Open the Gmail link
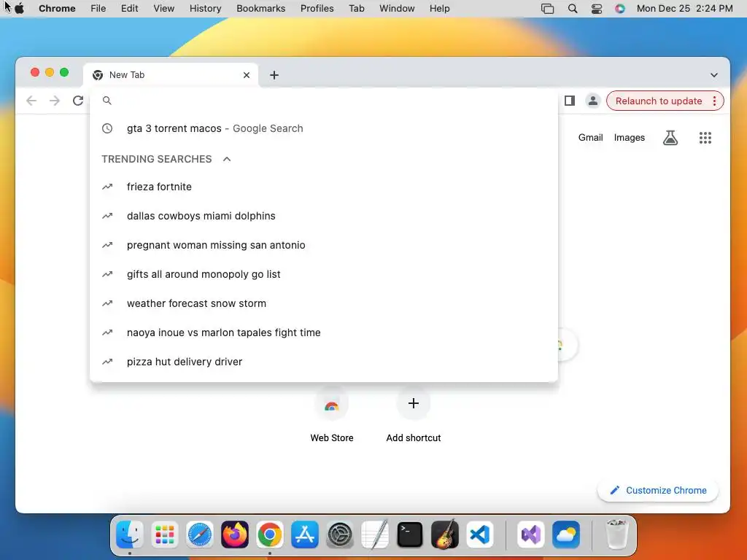The image size is (747, 560). [x=590, y=138]
